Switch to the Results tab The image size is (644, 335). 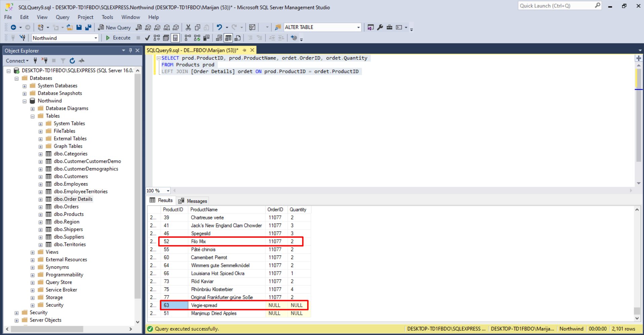(161, 200)
